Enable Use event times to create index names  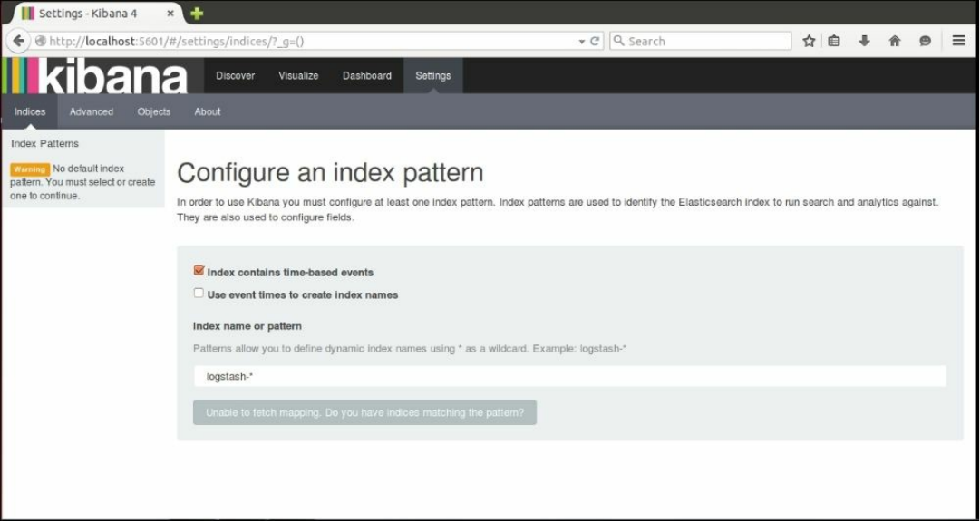(199, 293)
